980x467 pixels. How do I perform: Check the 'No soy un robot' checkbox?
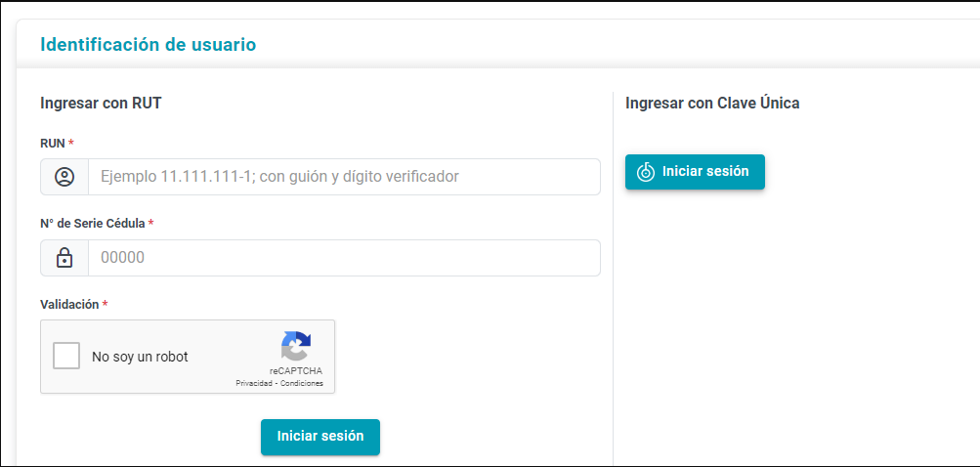66,357
